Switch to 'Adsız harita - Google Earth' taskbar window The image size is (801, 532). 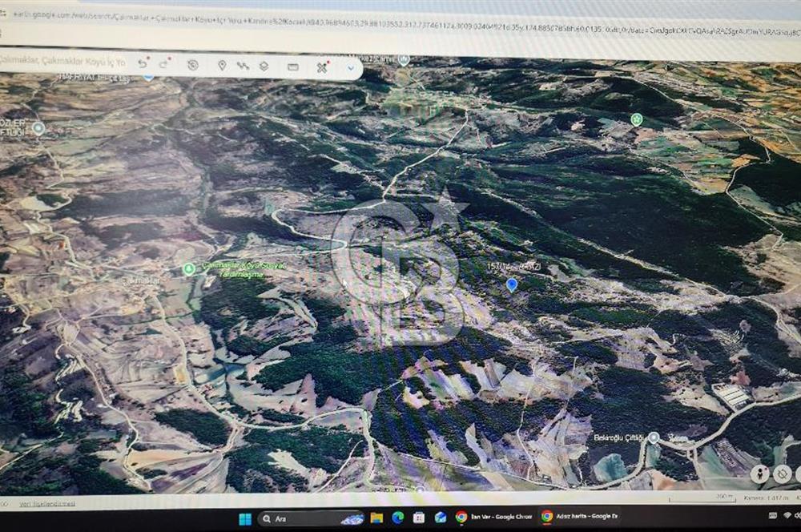click(579, 517)
